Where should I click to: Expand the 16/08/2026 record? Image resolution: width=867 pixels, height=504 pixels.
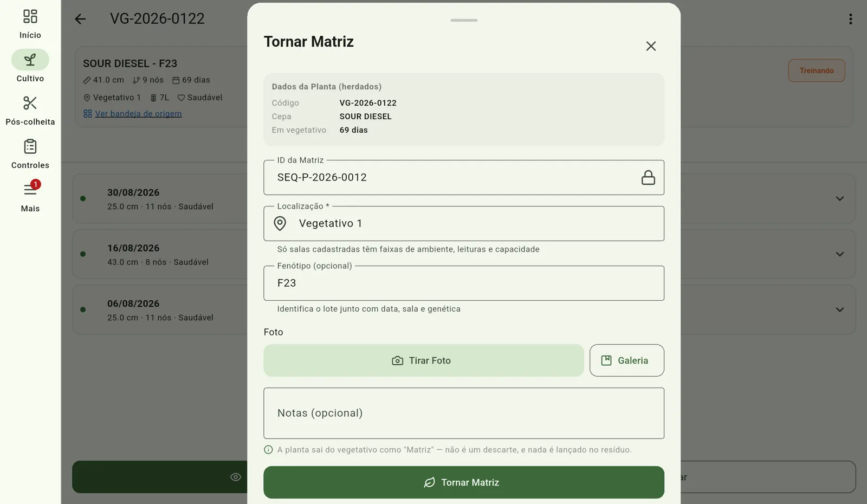pyautogui.click(x=839, y=254)
